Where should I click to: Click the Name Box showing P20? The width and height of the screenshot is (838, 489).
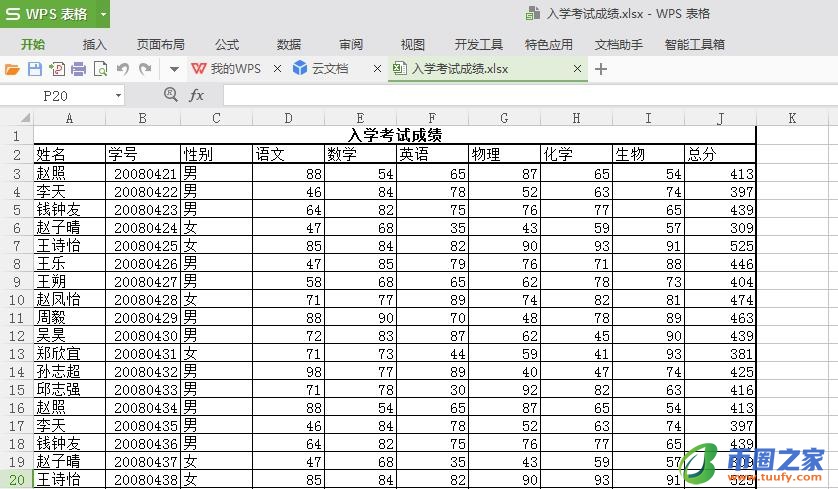tap(56, 96)
